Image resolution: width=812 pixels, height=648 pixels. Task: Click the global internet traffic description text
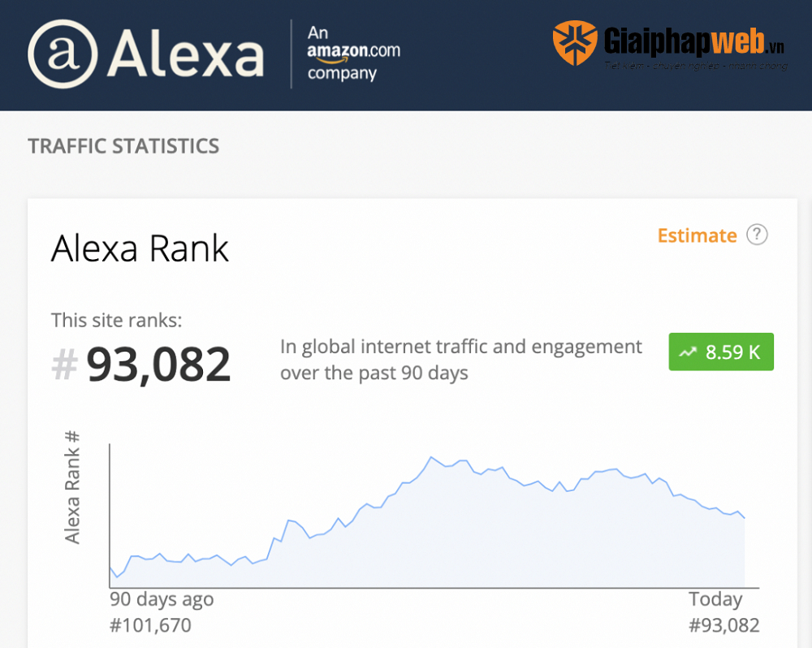click(461, 360)
